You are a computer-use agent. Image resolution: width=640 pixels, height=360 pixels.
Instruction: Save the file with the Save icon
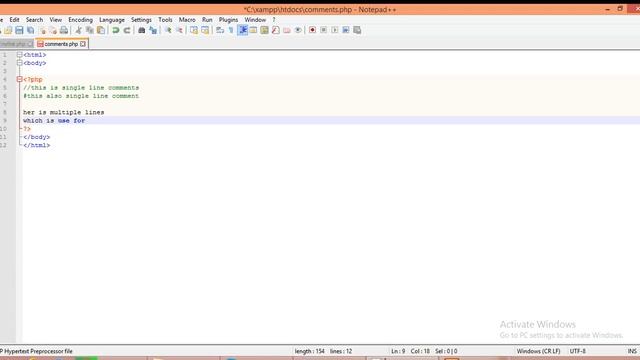tap(19, 30)
